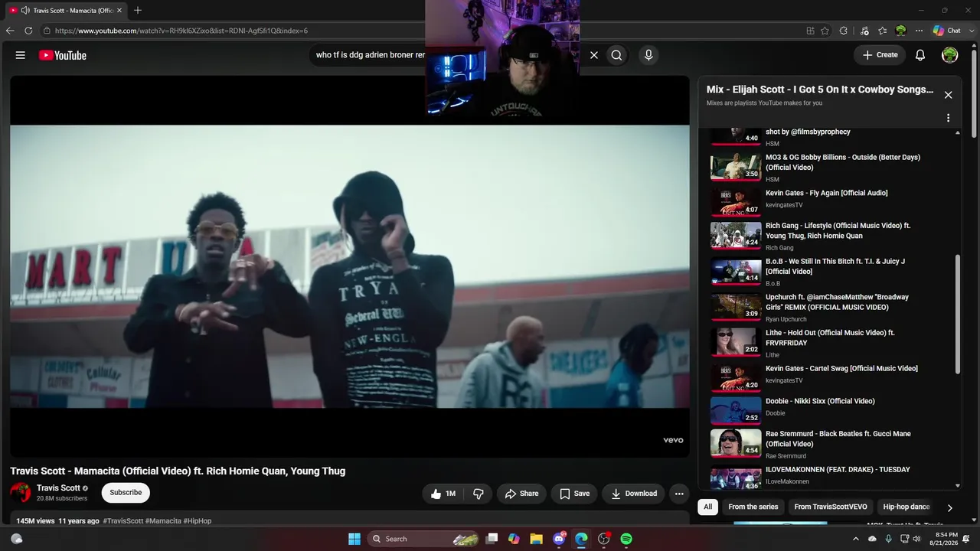Click the #Mamacita hashtag link

pyautogui.click(x=163, y=521)
